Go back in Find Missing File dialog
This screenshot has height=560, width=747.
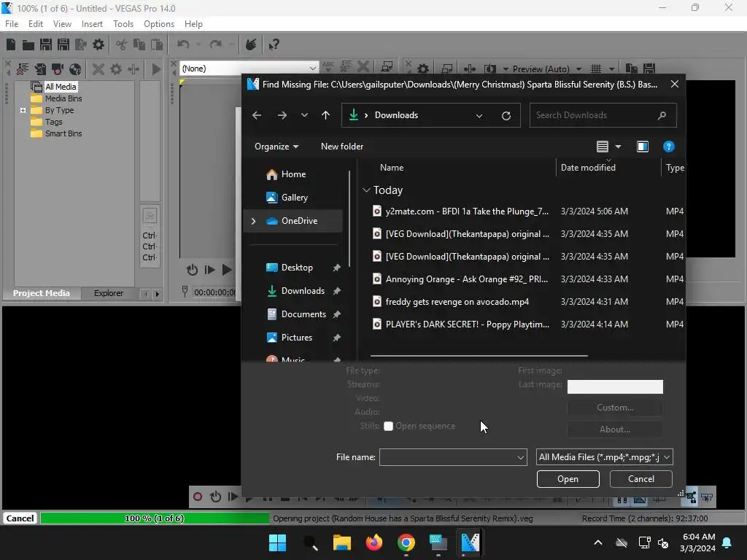click(x=257, y=115)
